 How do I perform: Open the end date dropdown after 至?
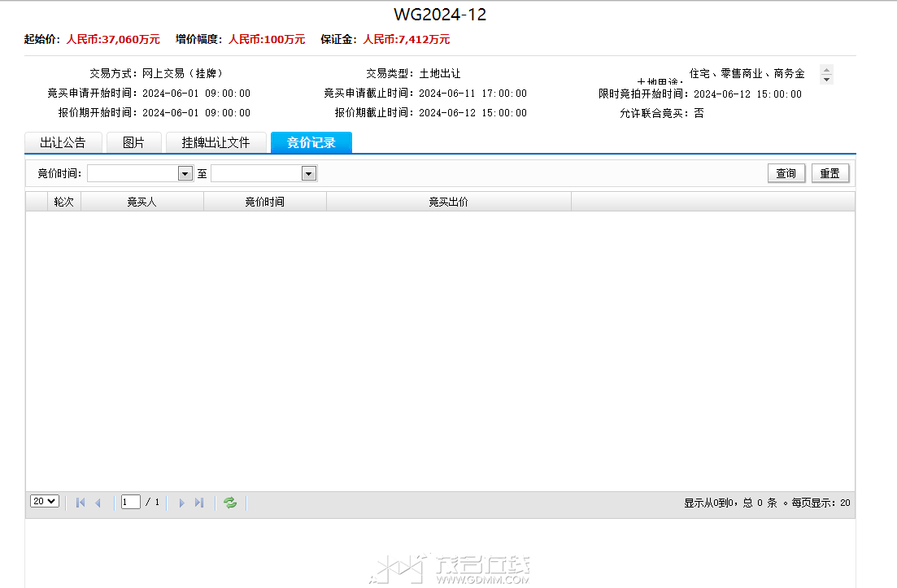(x=309, y=173)
